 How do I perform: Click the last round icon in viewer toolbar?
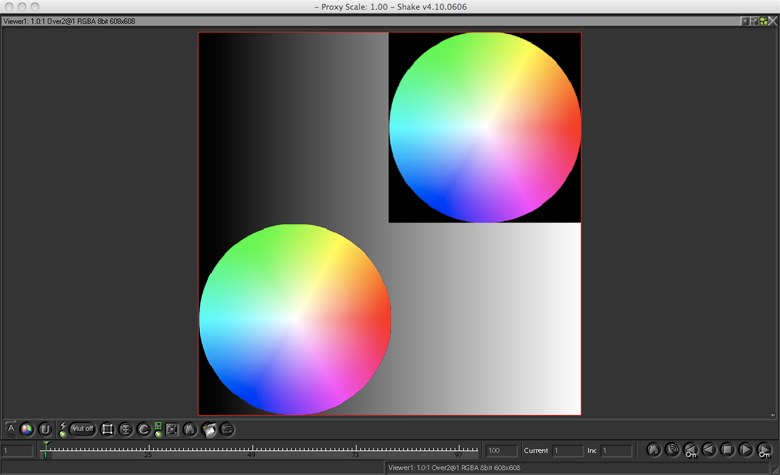tap(227, 429)
